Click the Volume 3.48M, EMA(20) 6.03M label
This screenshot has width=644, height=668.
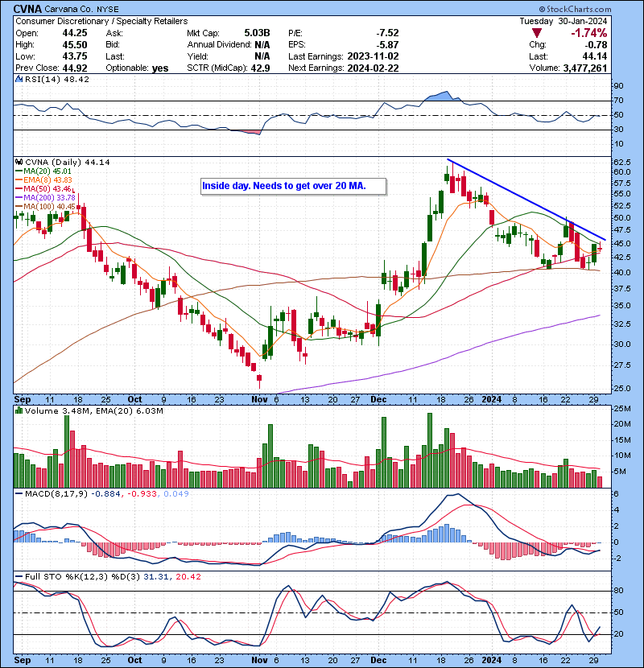click(x=93, y=410)
